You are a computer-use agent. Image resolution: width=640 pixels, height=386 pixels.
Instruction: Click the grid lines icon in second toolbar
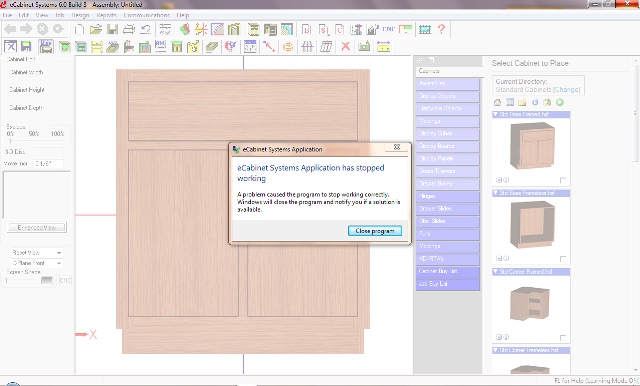307,47
